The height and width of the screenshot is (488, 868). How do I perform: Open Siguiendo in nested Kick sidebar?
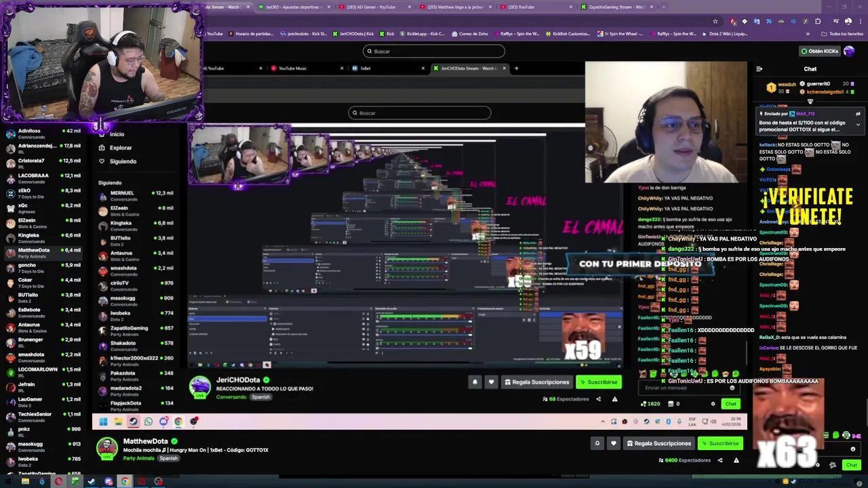coord(118,161)
